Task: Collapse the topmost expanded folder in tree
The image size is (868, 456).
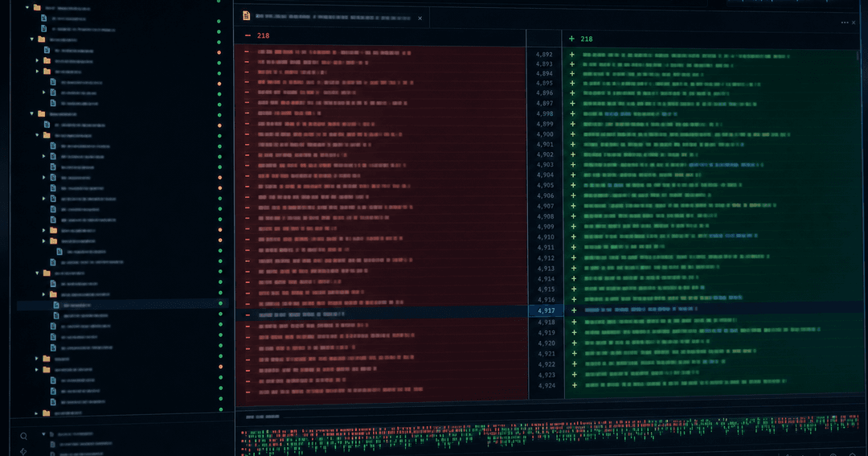Action: tap(27, 8)
